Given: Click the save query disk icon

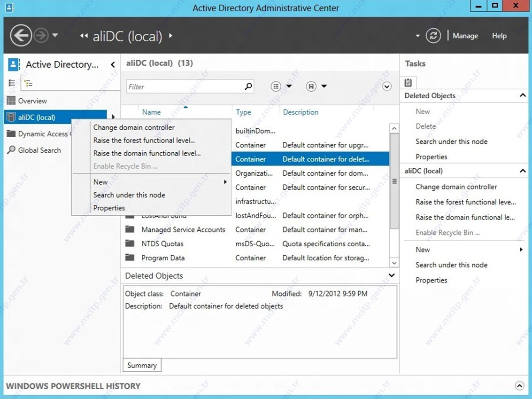Looking at the screenshot, I should [x=311, y=86].
